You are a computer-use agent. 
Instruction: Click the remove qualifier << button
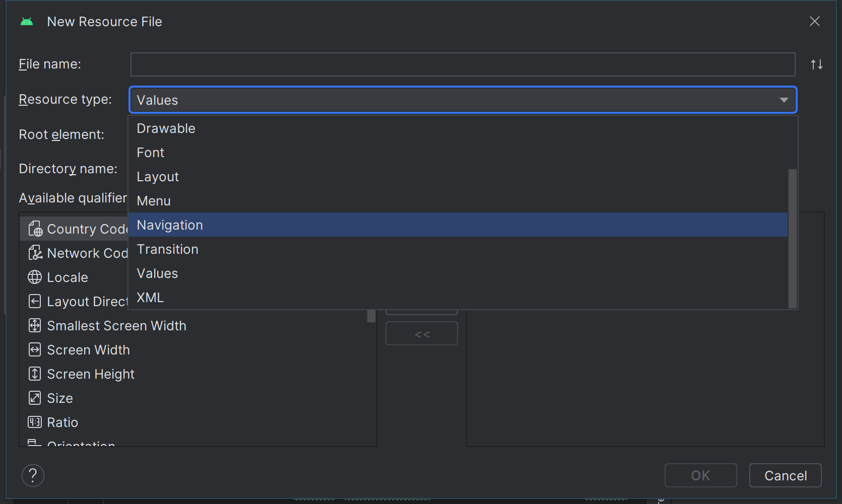tap(421, 334)
